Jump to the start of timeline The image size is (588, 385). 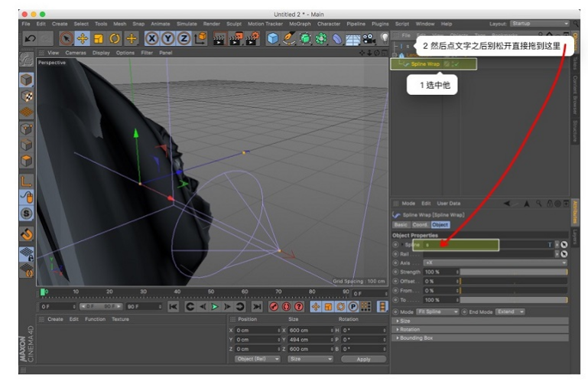point(174,306)
